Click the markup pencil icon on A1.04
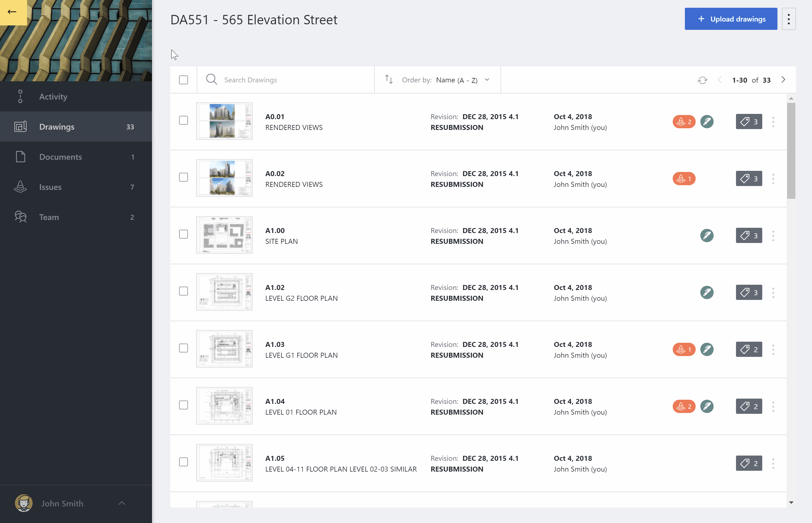Viewport: 812px width, 523px height. (x=707, y=407)
